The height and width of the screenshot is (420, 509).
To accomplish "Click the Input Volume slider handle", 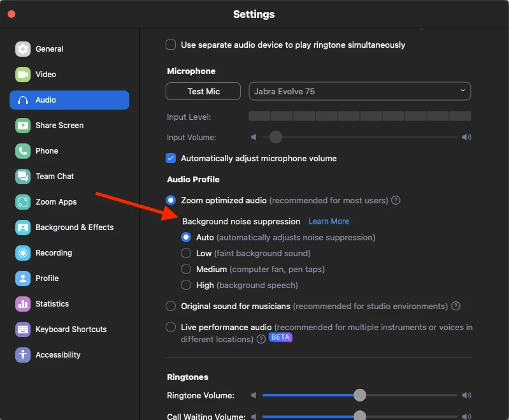I will tap(276, 137).
